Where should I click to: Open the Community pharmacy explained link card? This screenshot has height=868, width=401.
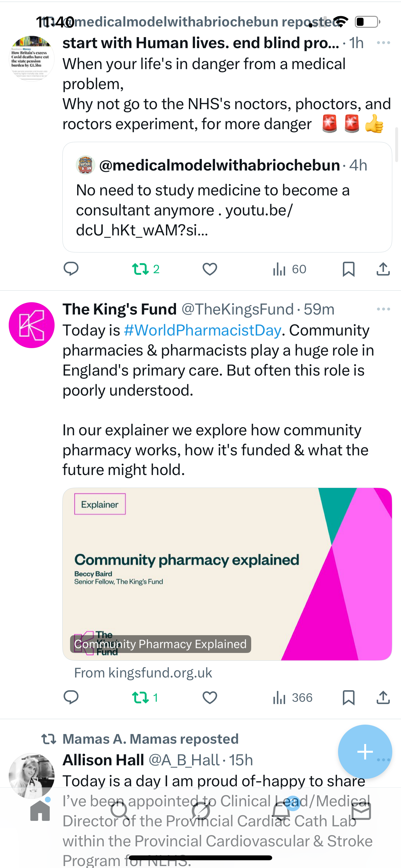click(x=227, y=573)
